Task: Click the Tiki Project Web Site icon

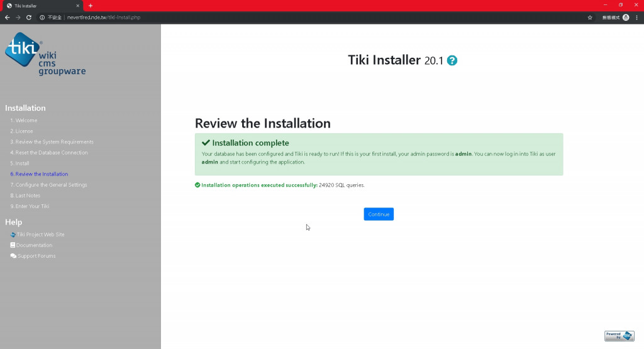Action: click(13, 235)
